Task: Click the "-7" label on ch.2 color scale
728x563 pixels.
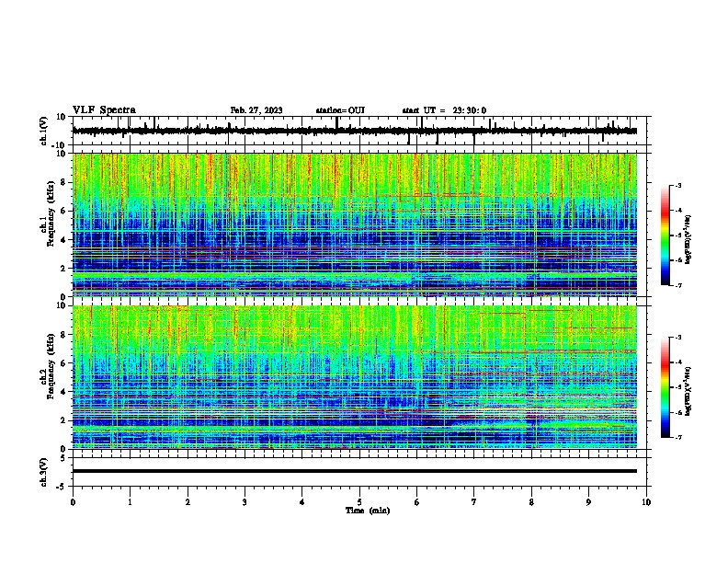Action: tap(677, 438)
